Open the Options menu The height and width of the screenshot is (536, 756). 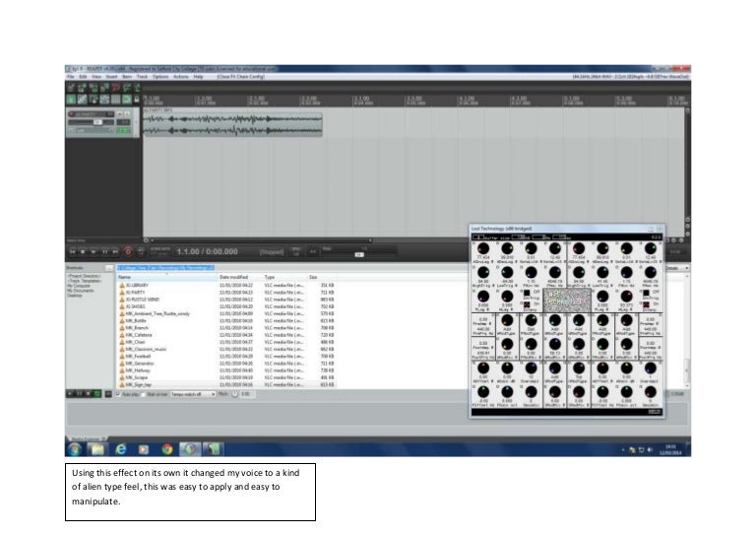click(x=159, y=76)
